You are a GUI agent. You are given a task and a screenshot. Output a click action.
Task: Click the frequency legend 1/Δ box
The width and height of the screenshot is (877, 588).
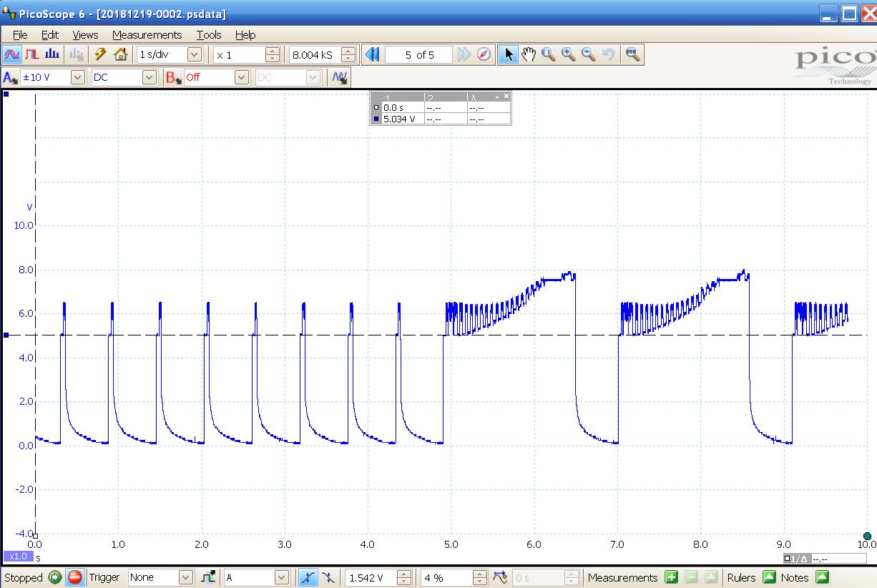pos(825,559)
